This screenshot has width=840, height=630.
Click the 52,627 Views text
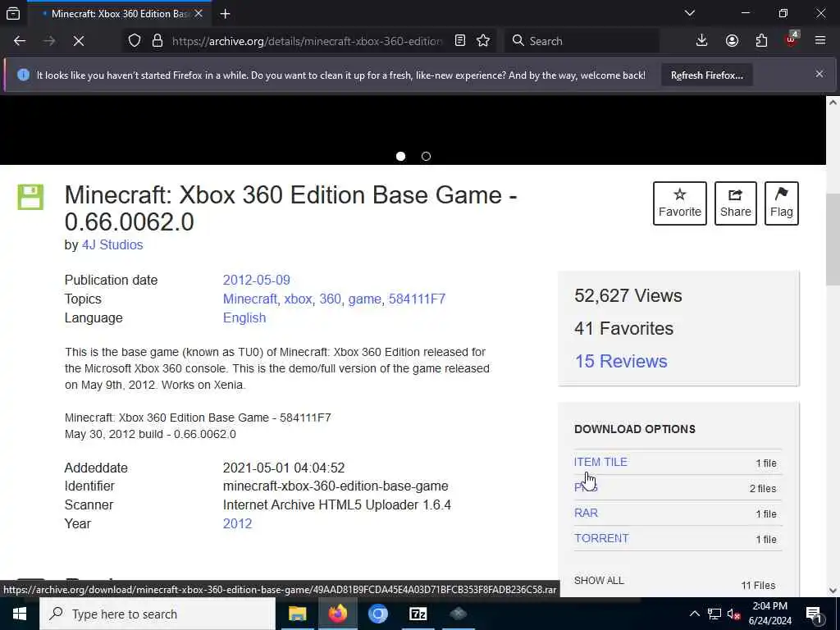[628, 295]
